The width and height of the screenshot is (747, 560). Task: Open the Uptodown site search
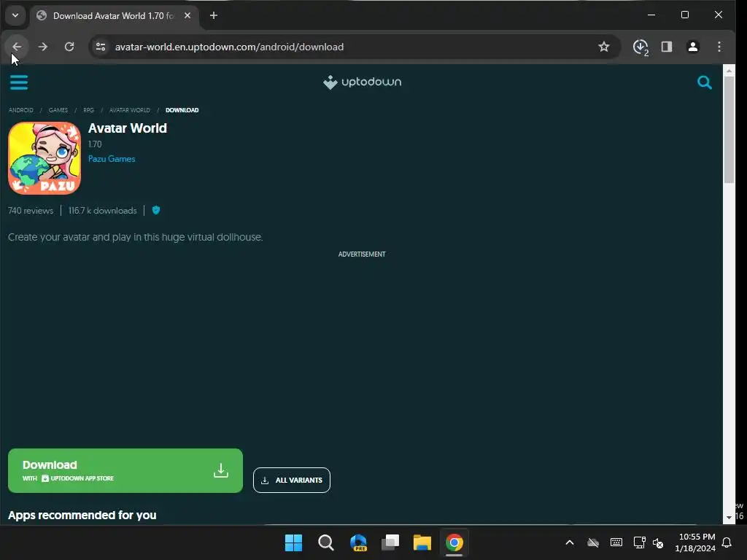click(x=704, y=82)
